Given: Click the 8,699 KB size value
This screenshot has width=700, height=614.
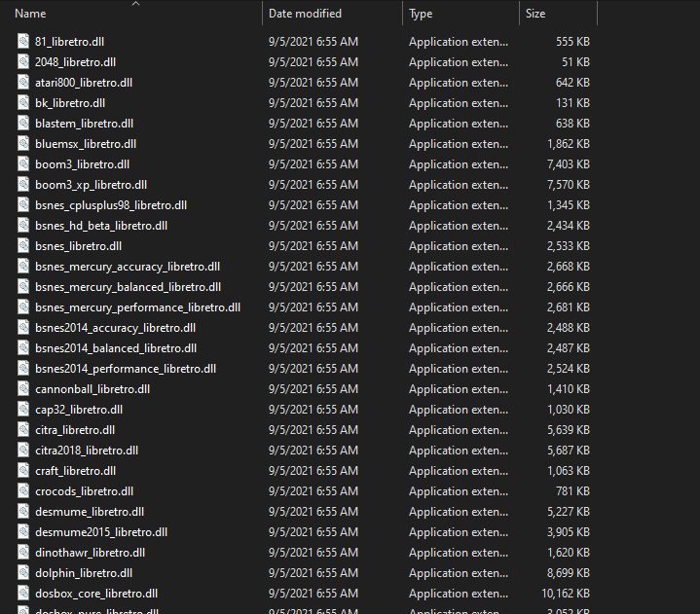Looking at the screenshot, I should (569, 573).
